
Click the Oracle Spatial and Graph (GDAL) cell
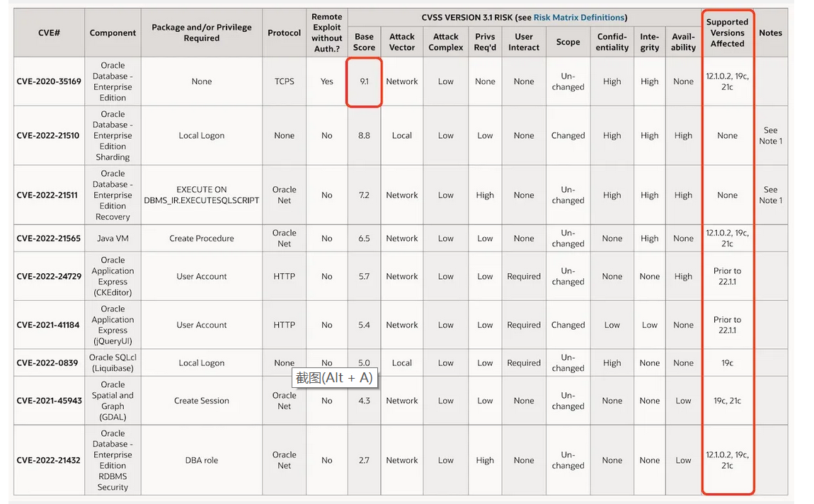(113, 401)
